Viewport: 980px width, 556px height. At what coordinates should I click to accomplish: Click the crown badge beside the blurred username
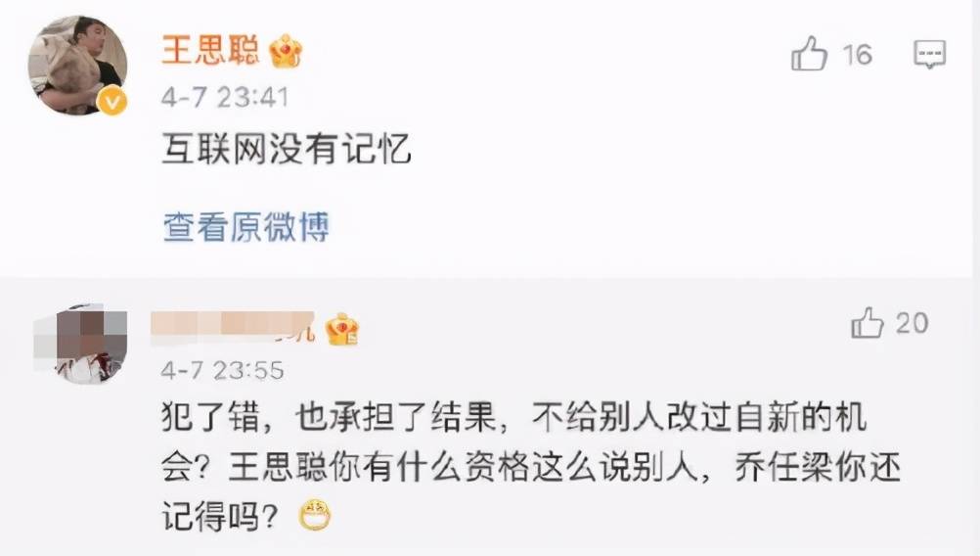tap(342, 328)
